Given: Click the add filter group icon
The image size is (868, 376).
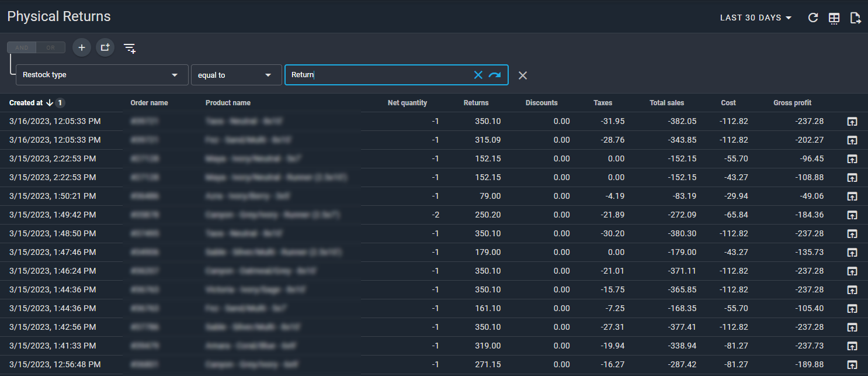Looking at the screenshot, I should point(105,47).
